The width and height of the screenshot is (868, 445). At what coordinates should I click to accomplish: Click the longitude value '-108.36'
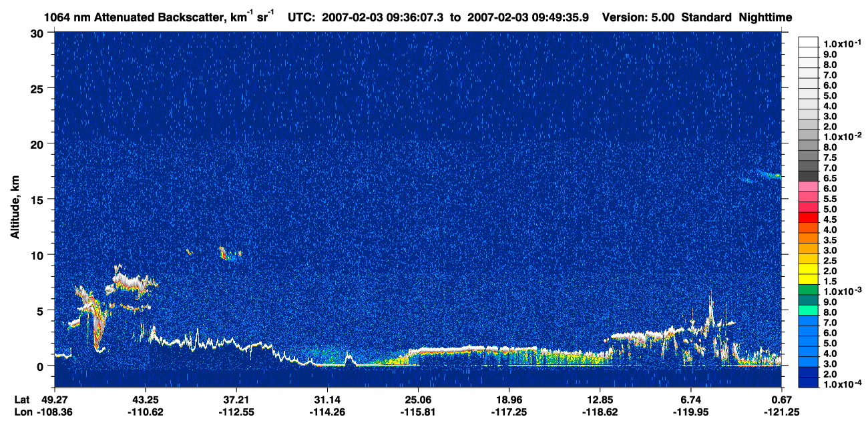(54, 412)
